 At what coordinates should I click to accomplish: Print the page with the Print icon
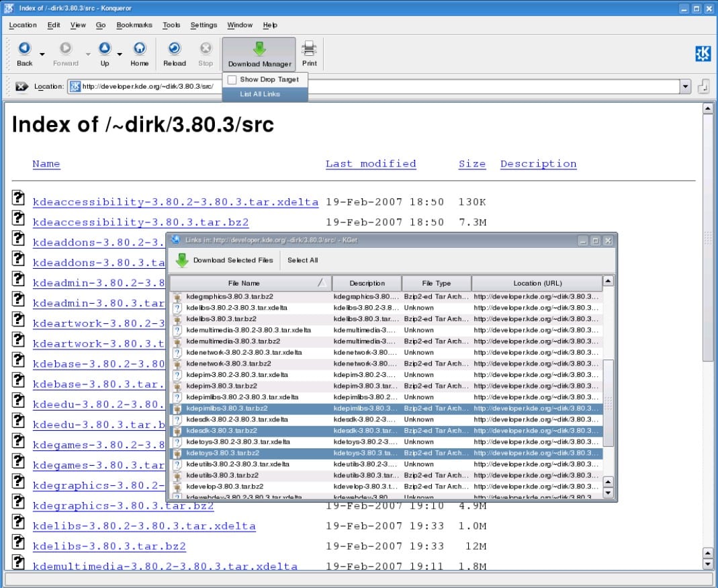click(309, 48)
